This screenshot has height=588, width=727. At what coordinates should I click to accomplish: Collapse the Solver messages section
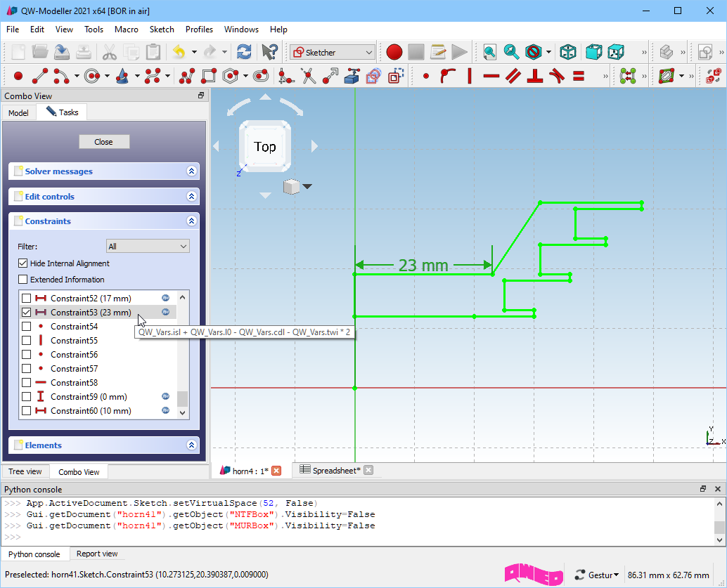[191, 171]
